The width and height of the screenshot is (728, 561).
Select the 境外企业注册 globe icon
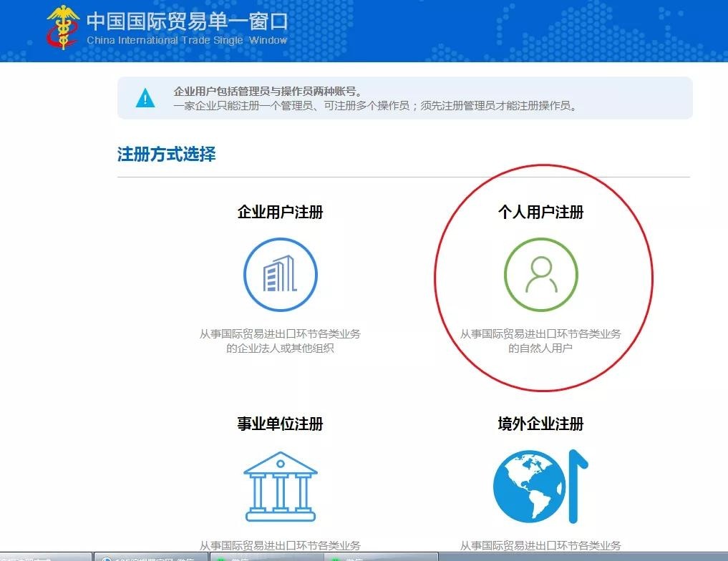(x=541, y=487)
